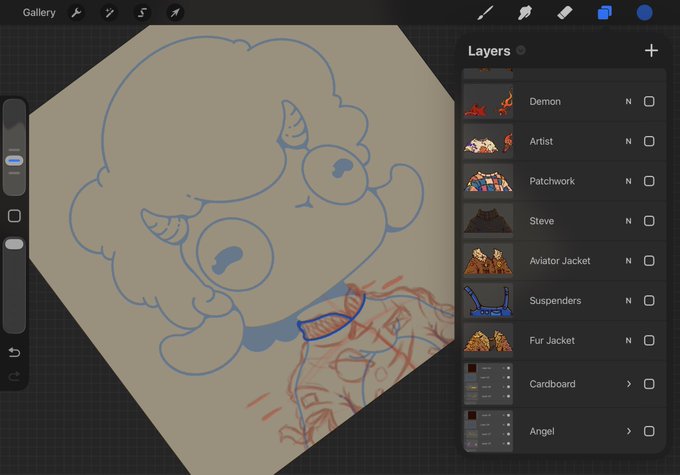Select the Angel group thumbnail
The image size is (680, 475).
coord(488,431)
